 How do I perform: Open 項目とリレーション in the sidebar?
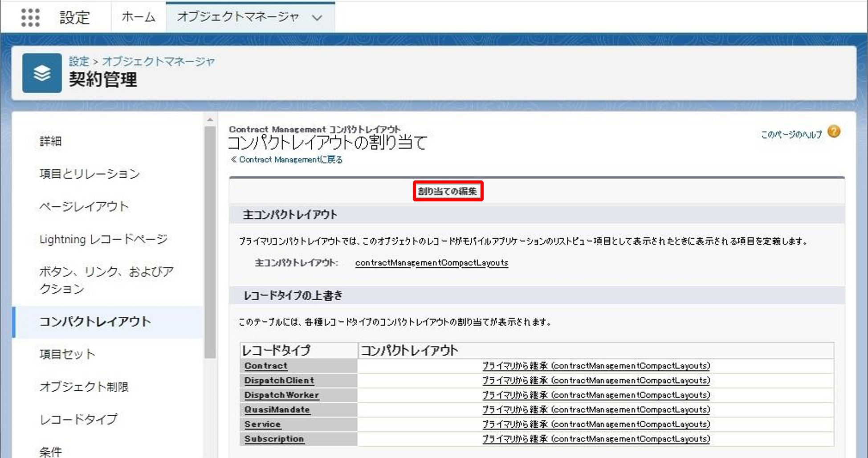click(x=90, y=174)
